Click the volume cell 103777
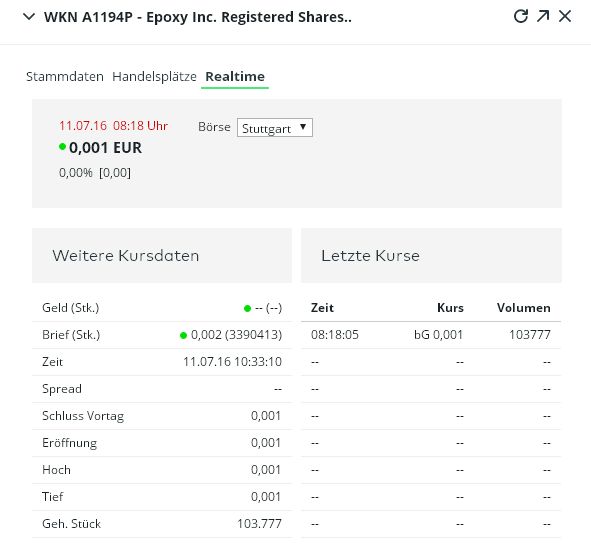This screenshot has width=591, height=548. pos(530,335)
